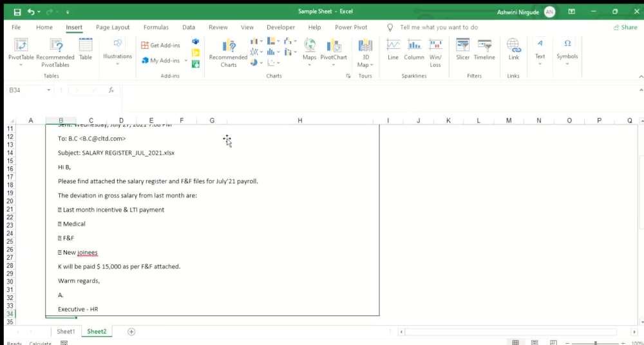Image resolution: width=644 pixels, height=345 pixels.
Task: Insert a Column sparkline
Action: [x=414, y=50]
